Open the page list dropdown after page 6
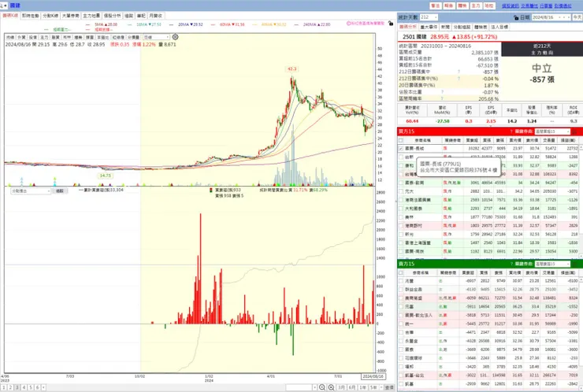 43,387
